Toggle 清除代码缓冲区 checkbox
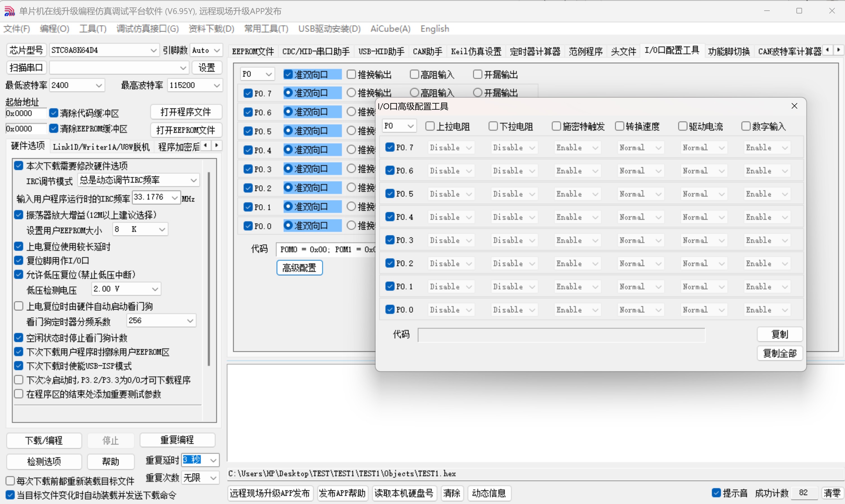 pos(54,113)
